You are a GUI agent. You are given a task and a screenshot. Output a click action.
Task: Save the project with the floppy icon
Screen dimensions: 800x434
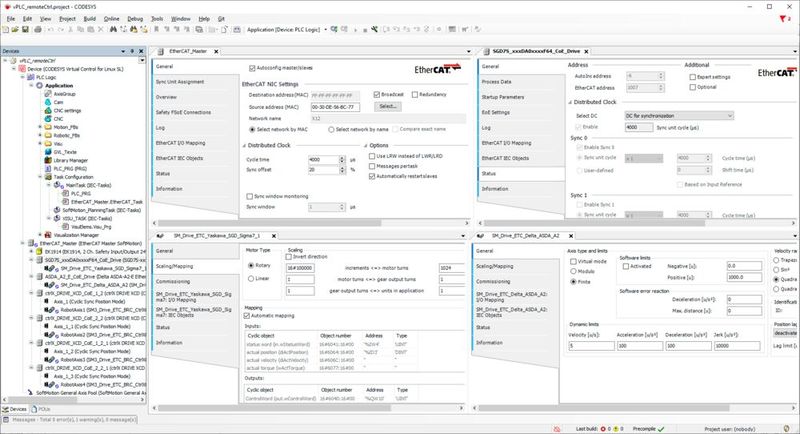[x=24, y=30]
